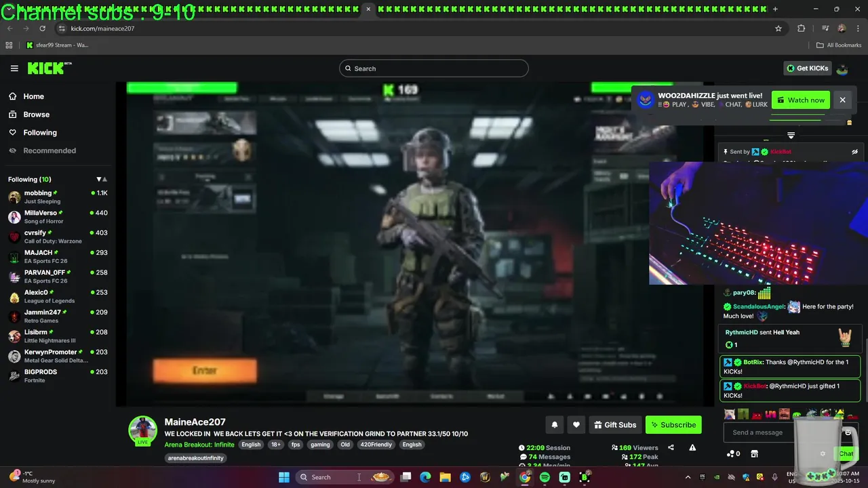This screenshot has width=868, height=488.
Task: Open the KICKs balance icon under chat
Action: (x=733, y=453)
